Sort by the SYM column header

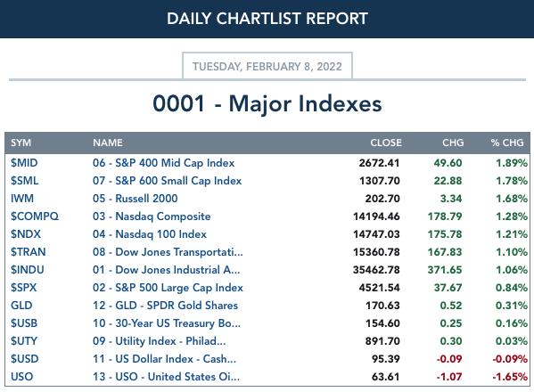coord(21,143)
